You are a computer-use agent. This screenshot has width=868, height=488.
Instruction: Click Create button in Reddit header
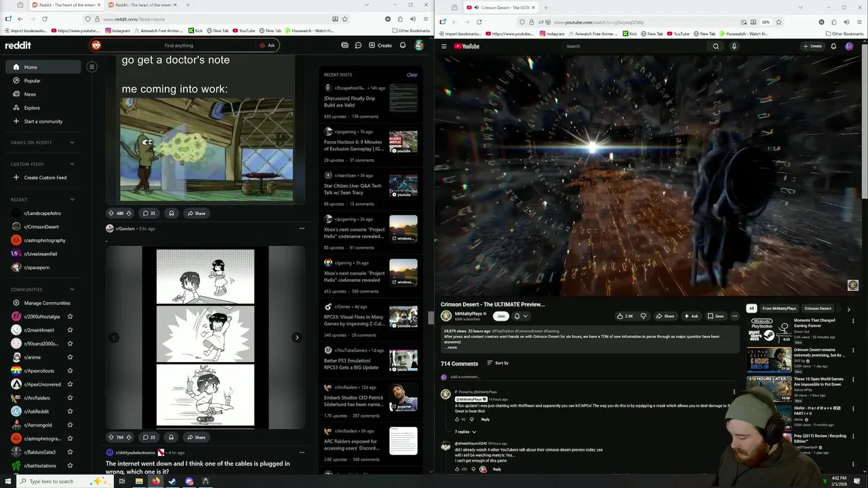tap(380, 45)
